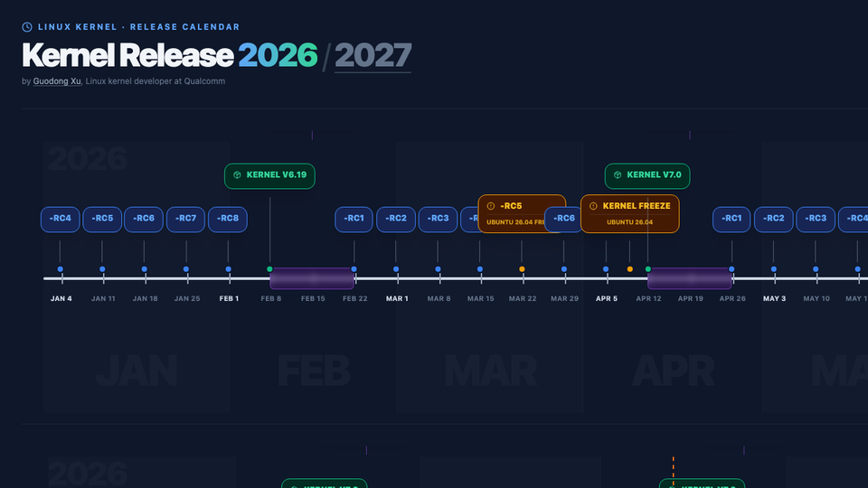Image resolution: width=868 pixels, height=488 pixels.
Task: Click the cube icon in Kernel V6.19 badge
Action: click(238, 174)
